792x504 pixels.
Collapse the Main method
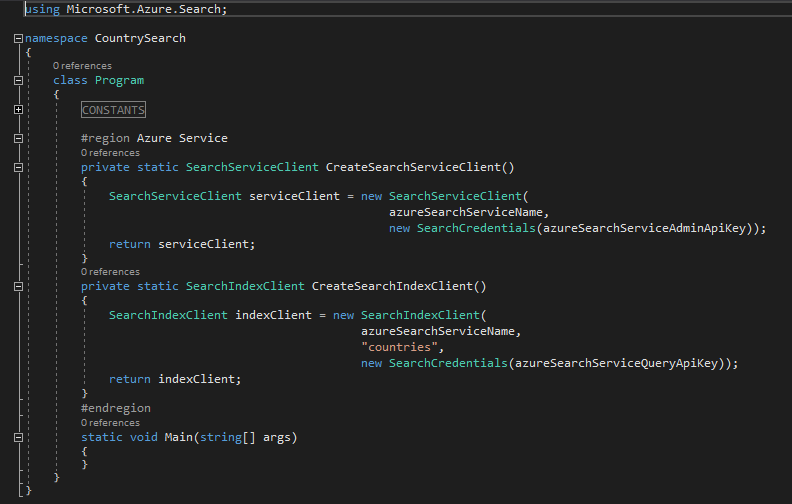(18, 437)
